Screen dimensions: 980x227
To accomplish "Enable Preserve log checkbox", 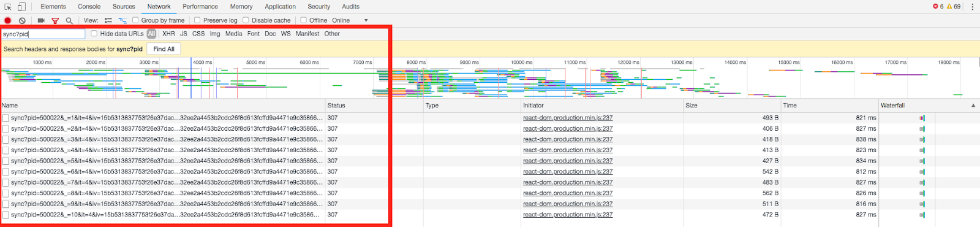I will click(197, 20).
